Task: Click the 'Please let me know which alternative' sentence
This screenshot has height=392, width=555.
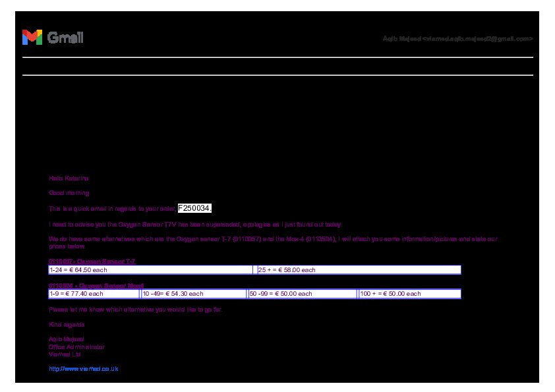Action: [x=135, y=310]
